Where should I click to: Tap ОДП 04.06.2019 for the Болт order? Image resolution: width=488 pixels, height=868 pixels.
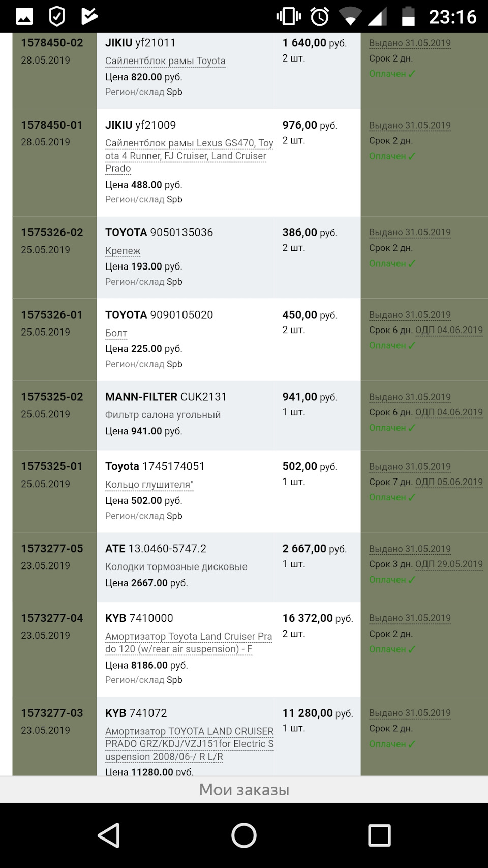tap(449, 330)
